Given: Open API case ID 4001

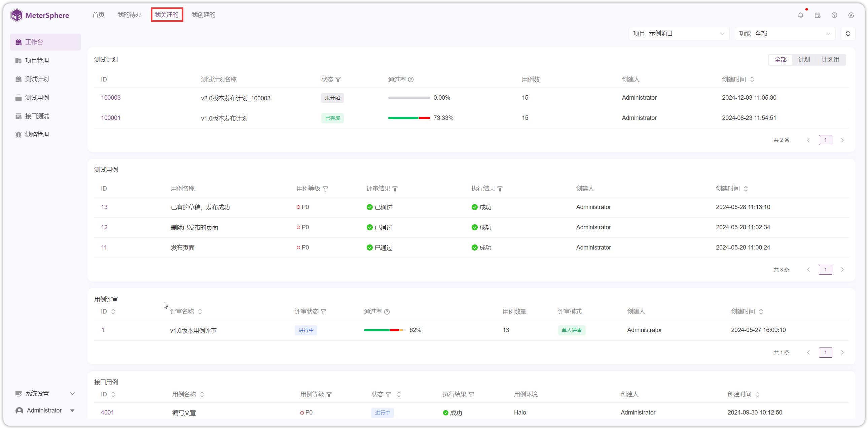Looking at the screenshot, I should (x=107, y=412).
